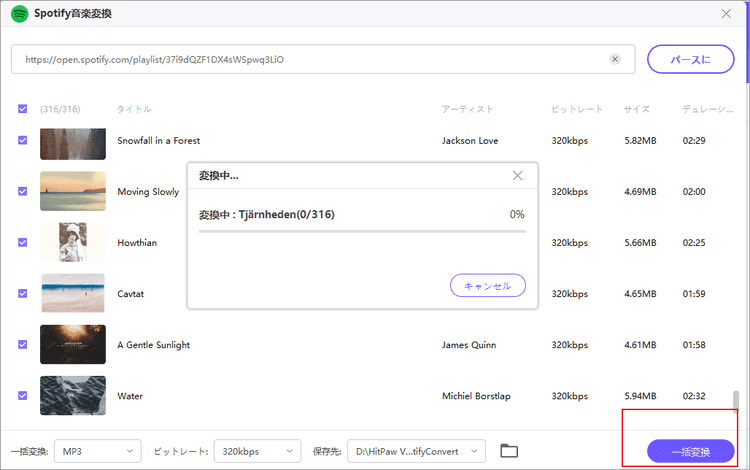Select the Cavtat beach thumbnail
The width and height of the screenshot is (750, 470).
[73, 293]
